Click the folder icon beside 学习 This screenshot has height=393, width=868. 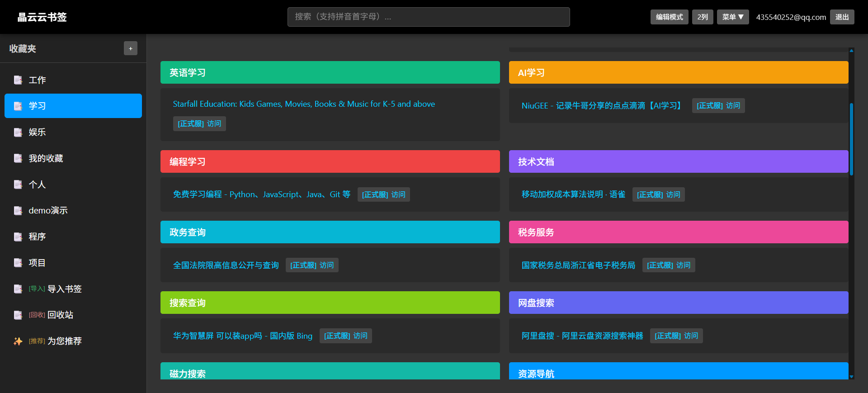point(18,106)
